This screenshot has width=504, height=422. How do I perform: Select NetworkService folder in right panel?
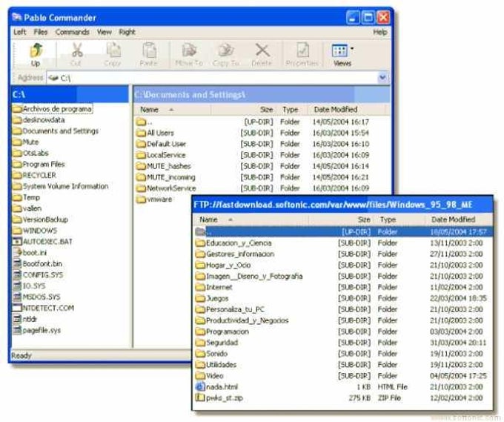[x=166, y=188]
